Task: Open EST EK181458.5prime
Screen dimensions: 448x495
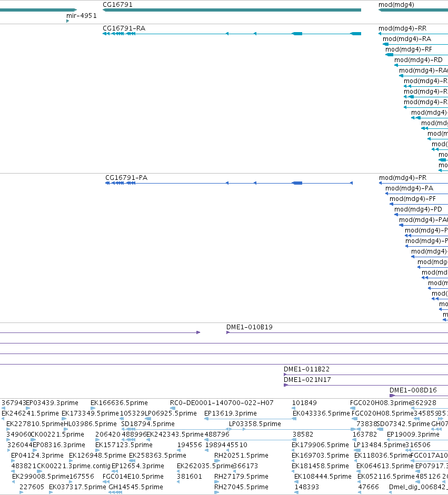Action: (x=321, y=466)
